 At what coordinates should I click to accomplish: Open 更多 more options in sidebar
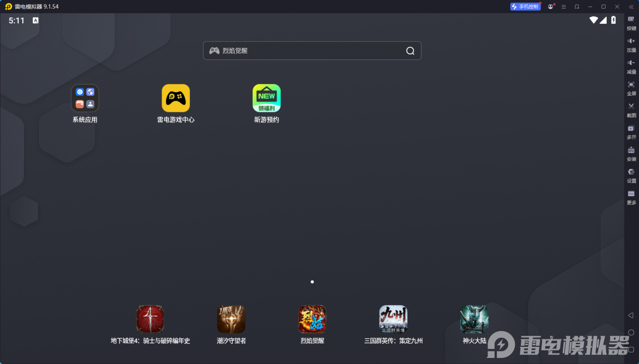point(631,197)
